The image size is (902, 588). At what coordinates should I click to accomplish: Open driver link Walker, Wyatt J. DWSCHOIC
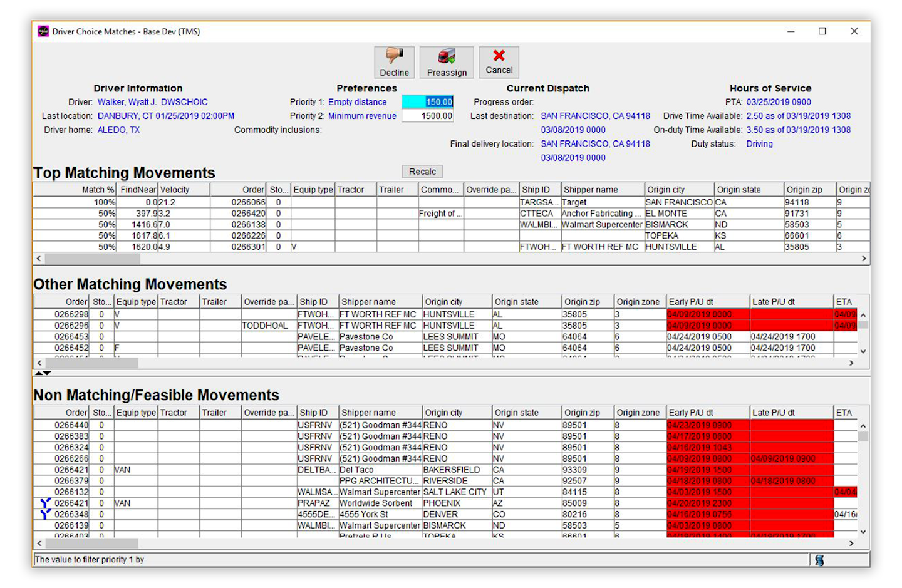coord(152,101)
